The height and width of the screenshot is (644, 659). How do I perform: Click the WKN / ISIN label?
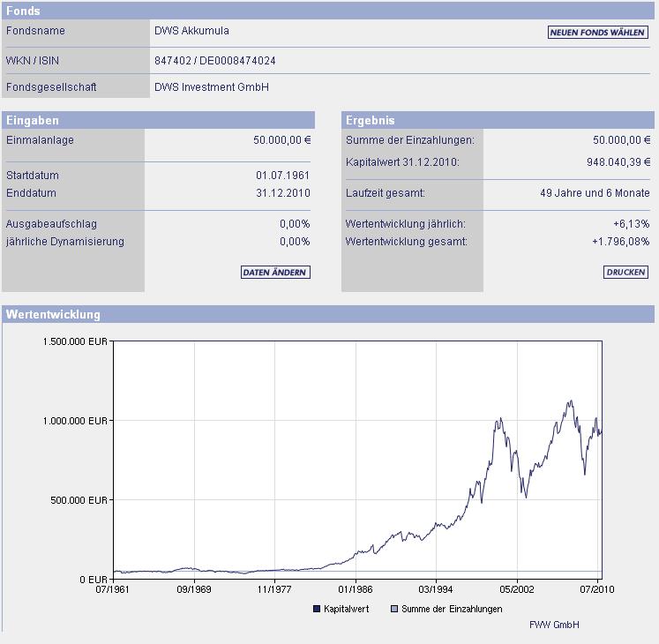click(33, 61)
